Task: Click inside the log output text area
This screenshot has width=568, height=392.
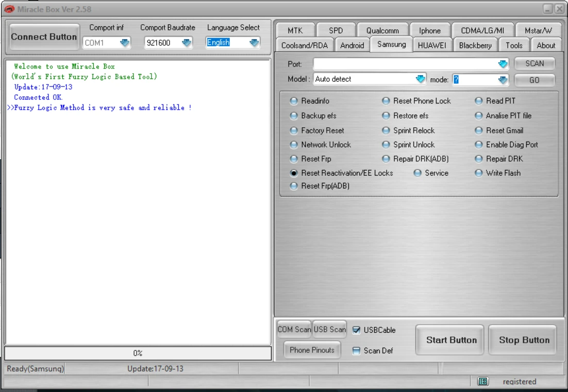Action: click(x=138, y=202)
